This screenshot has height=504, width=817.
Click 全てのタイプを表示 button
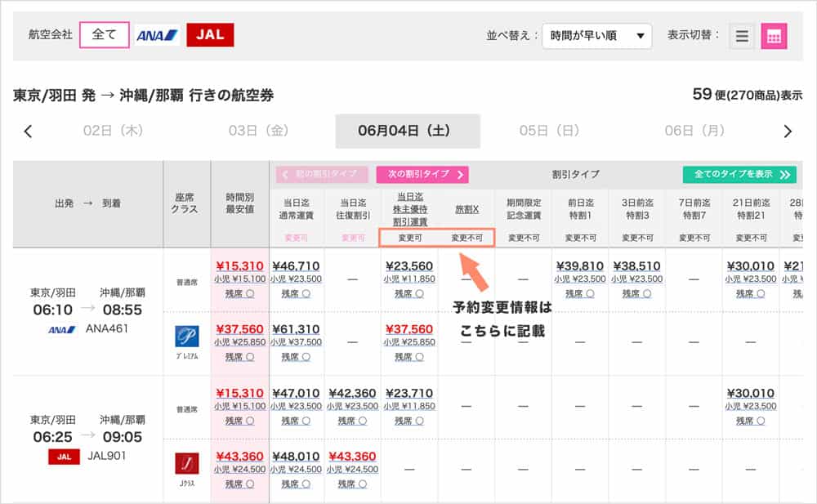pyautogui.click(x=739, y=175)
